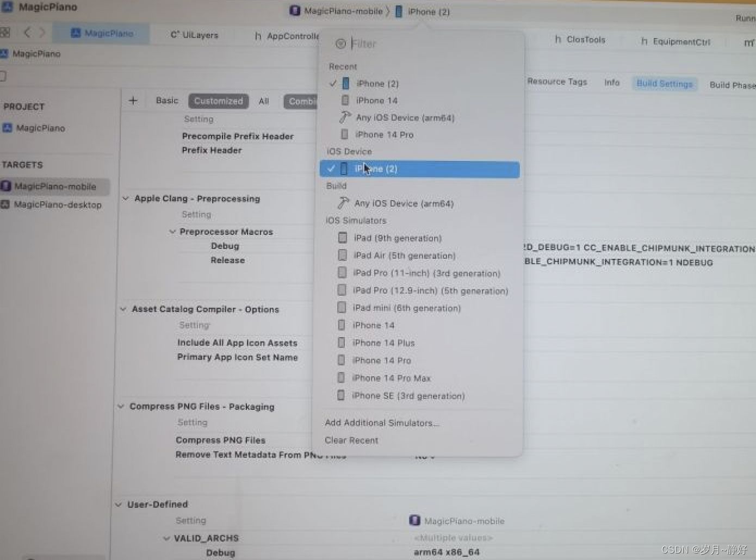Image resolution: width=756 pixels, height=560 pixels.
Task: Click the hammer icon under the Build section
Action: 343,203
